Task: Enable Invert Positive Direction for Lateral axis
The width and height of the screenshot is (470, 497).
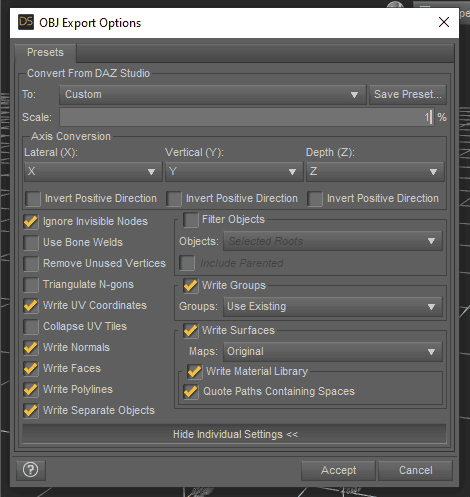Action: point(33,199)
